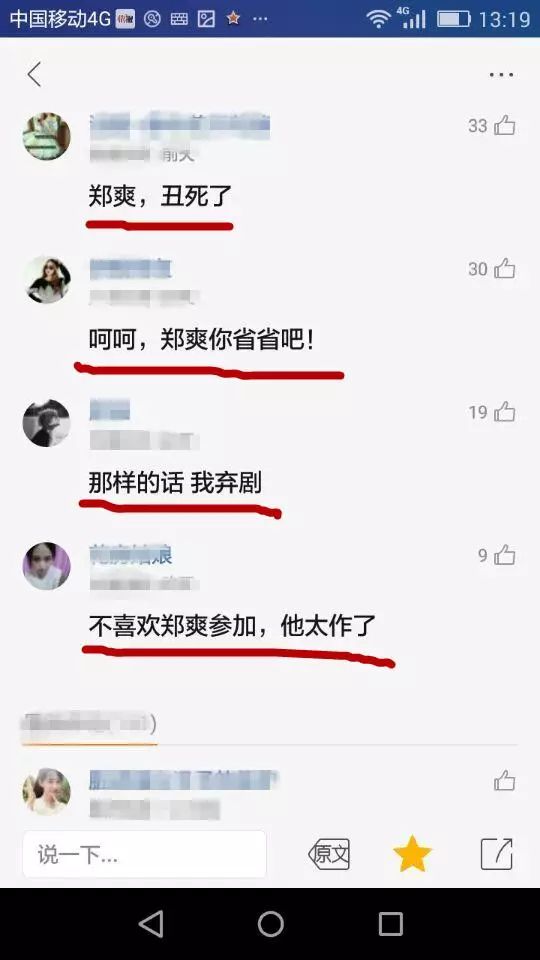Screen dimensions: 540x960
Task: Tap the Android recent apps square
Action: tap(390, 923)
